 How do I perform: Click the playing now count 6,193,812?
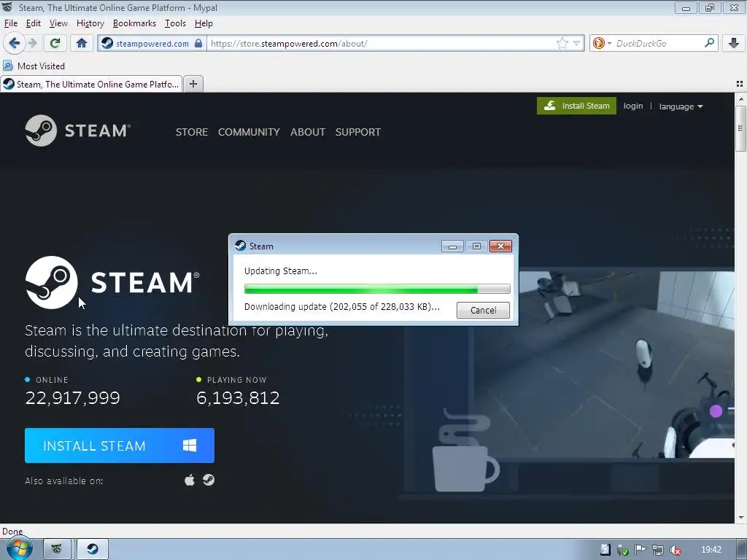(239, 397)
